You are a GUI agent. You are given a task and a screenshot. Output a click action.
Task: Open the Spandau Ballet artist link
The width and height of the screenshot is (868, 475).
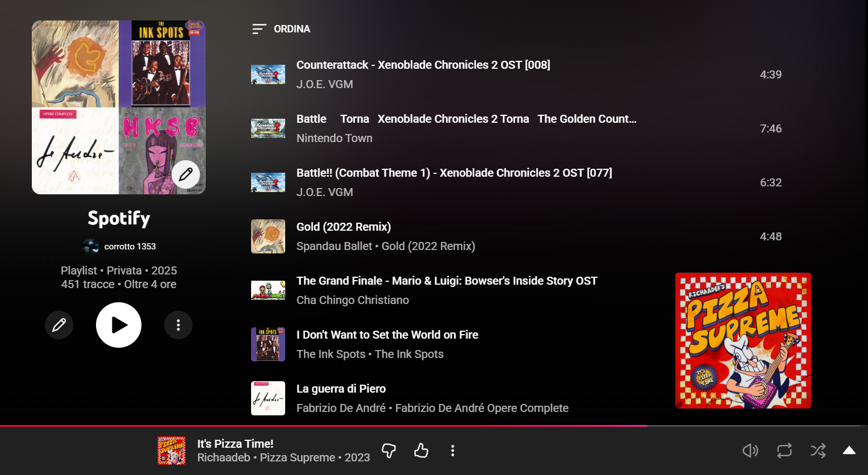tap(335, 246)
